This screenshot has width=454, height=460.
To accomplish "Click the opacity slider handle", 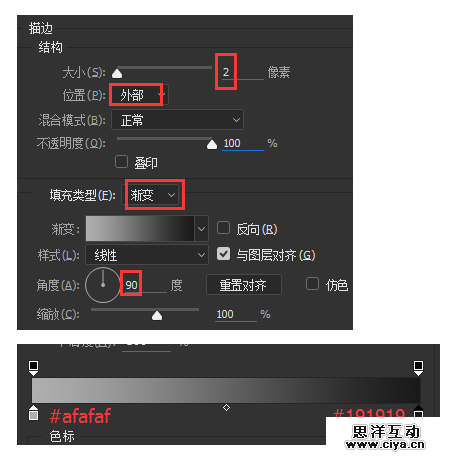I will (x=212, y=145).
